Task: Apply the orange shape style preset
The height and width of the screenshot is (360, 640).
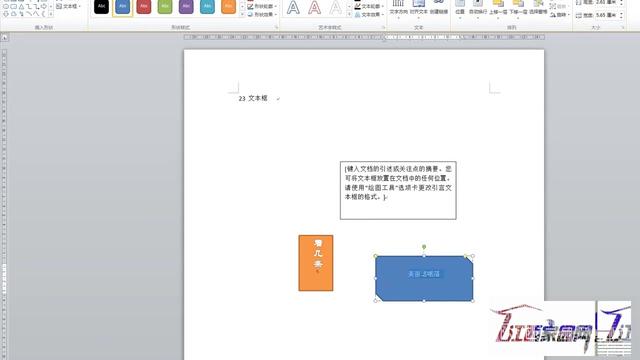Action: pos(229,7)
